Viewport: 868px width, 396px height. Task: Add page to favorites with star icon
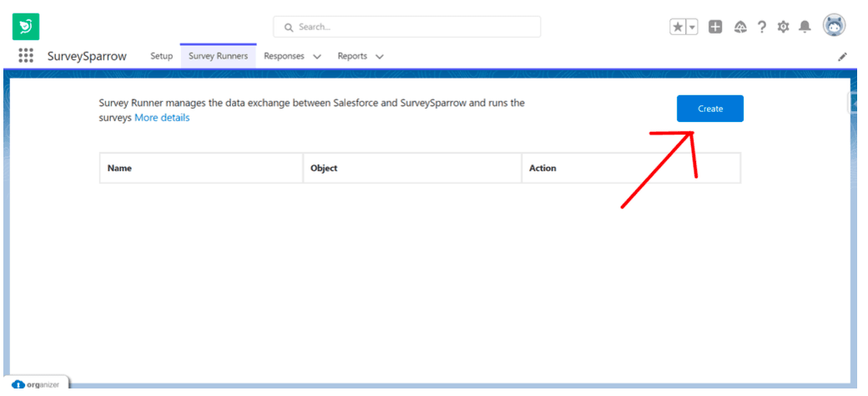click(x=678, y=27)
